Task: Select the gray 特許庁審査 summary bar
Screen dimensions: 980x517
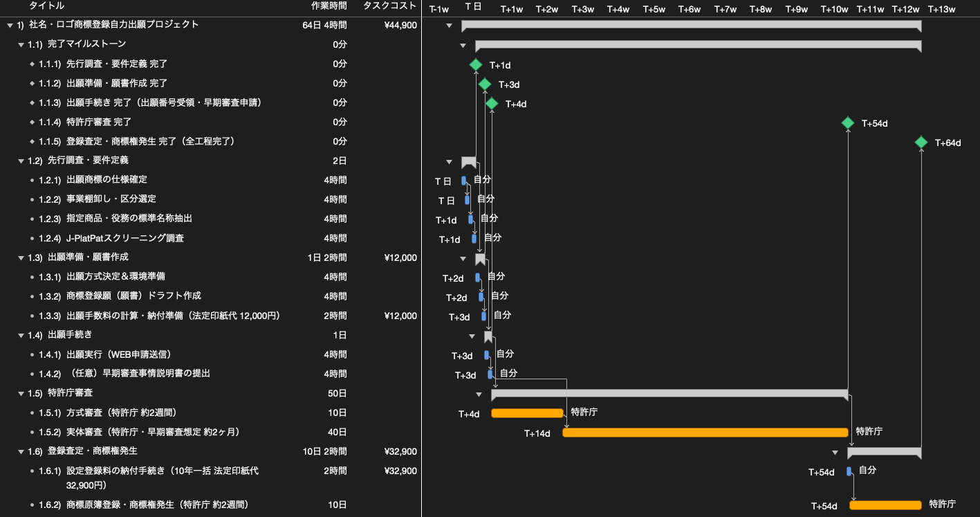Action: [669, 394]
